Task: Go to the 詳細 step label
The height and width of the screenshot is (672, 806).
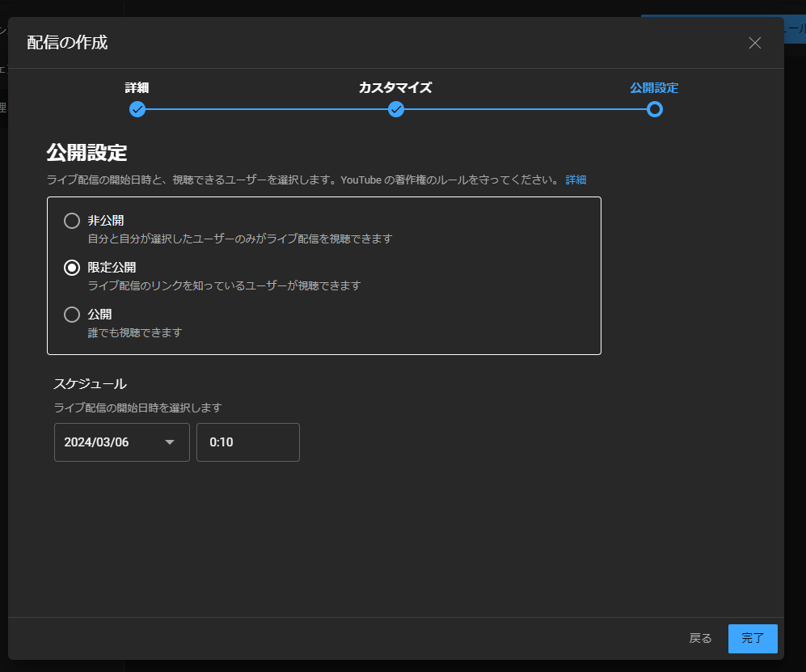Action: [137, 88]
